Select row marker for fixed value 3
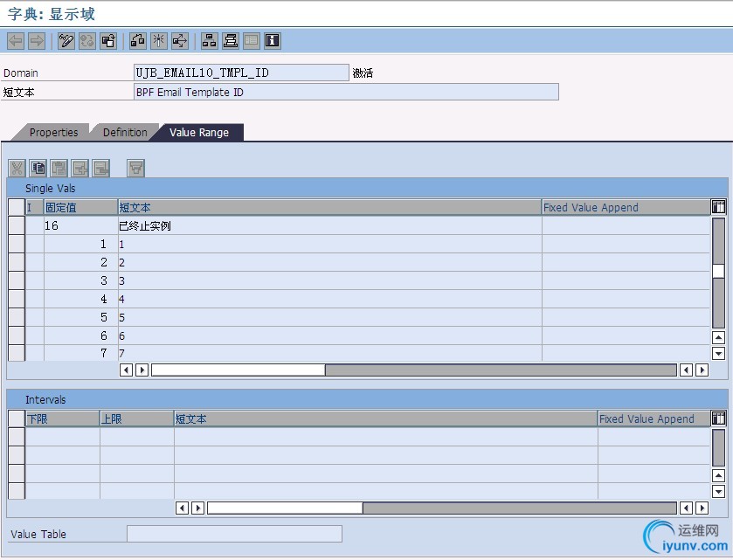The height and width of the screenshot is (560, 733). coord(17,280)
